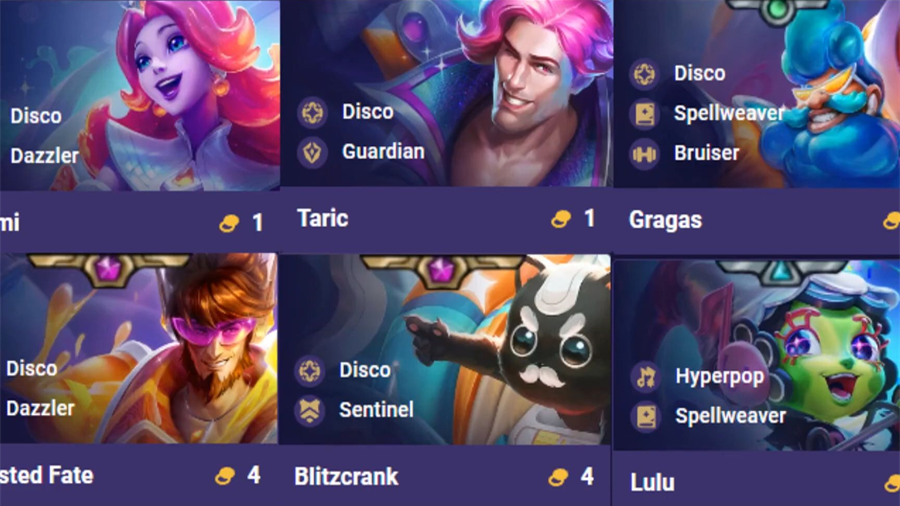Click the Disco trait icon on Taric's card

pyautogui.click(x=312, y=112)
